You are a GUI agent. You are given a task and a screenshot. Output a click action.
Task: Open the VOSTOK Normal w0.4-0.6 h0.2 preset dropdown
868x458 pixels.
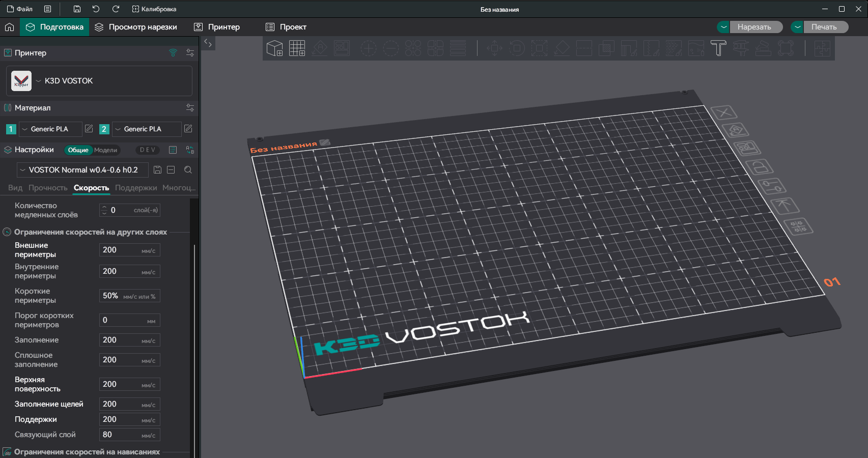(x=83, y=170)
